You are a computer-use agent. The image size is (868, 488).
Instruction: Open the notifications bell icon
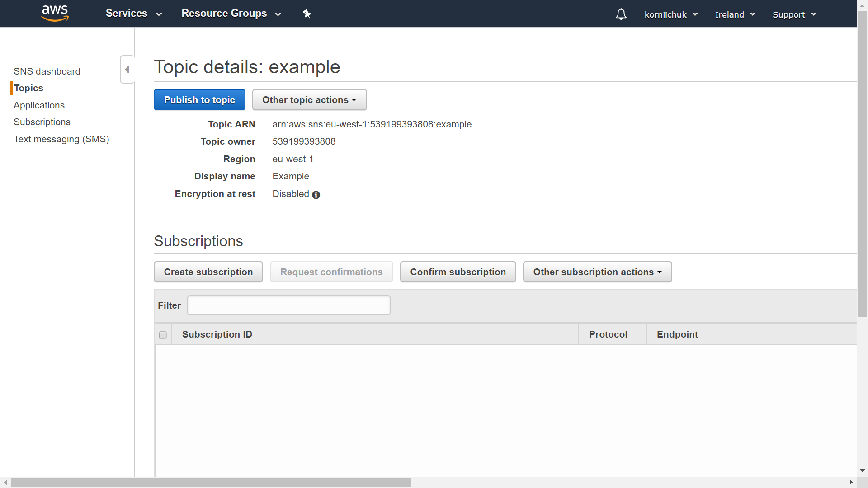621,14
